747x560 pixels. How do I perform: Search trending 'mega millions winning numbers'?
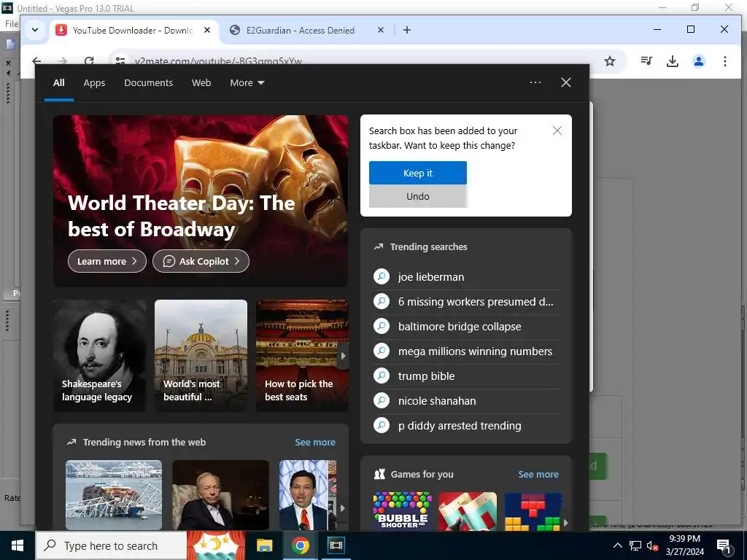(466, 351)
